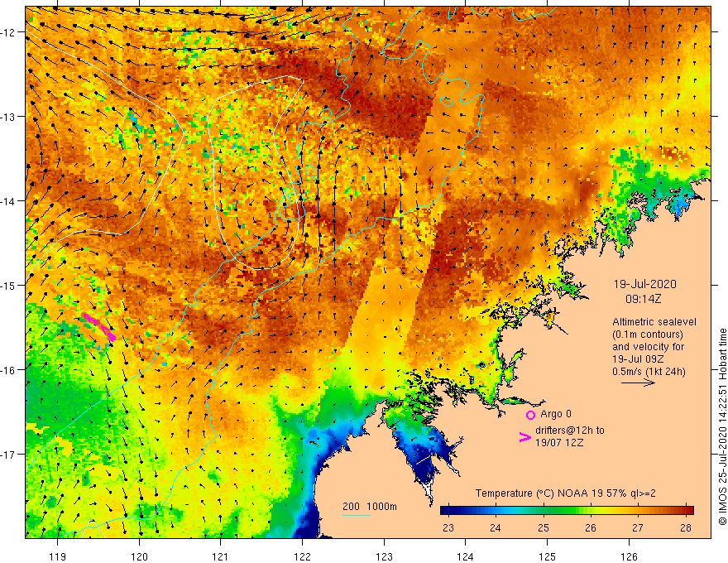
Task: Click the latitude axis label -14
Action: (8, 201)
